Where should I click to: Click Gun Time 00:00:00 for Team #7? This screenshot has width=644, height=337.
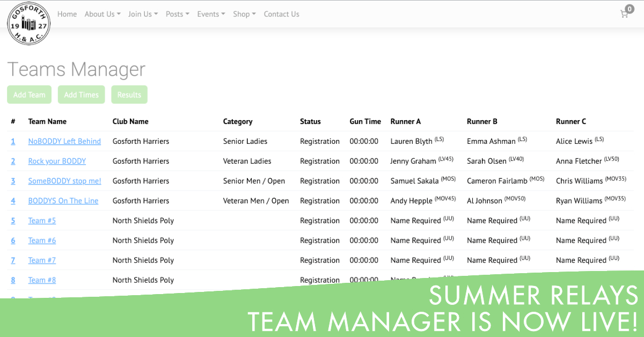364,260
